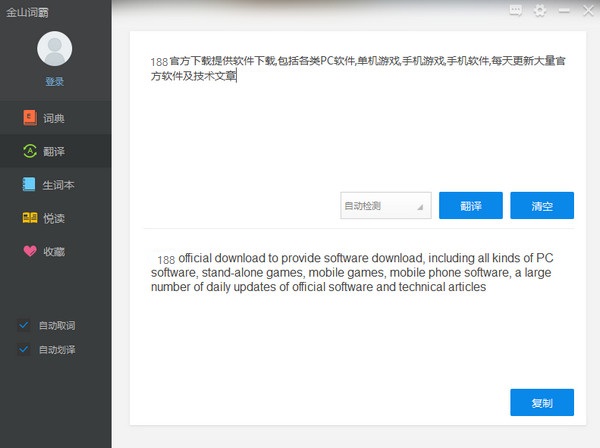The height and width of the screenshot is (448, 600).
Task: Click the 登录 login link
Action: pos(54,82)
